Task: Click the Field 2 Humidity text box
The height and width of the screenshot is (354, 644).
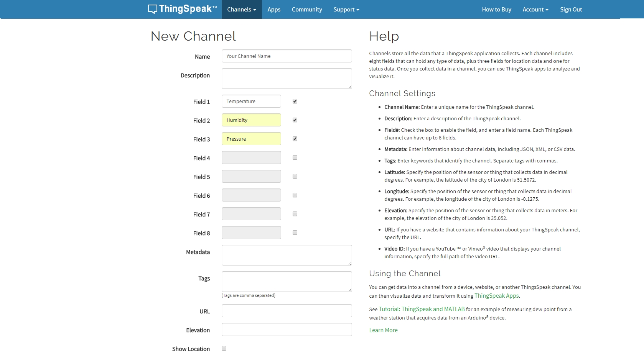Action: (x=251, y=120)
